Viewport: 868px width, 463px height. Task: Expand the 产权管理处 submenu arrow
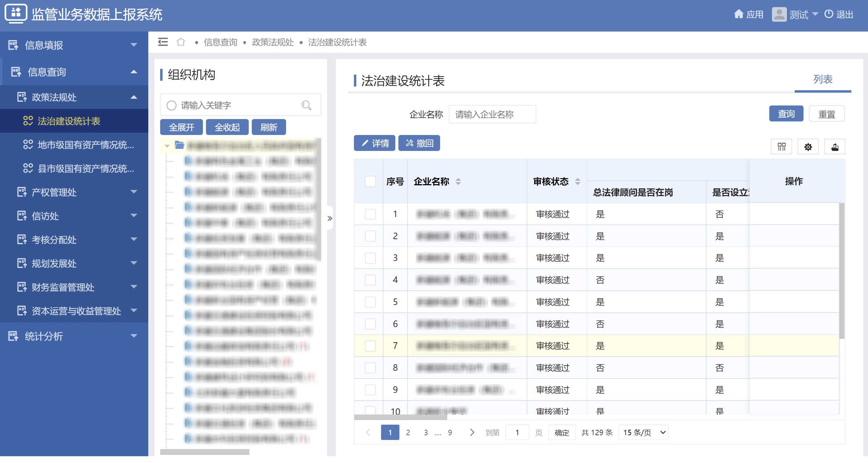point(134,192)
